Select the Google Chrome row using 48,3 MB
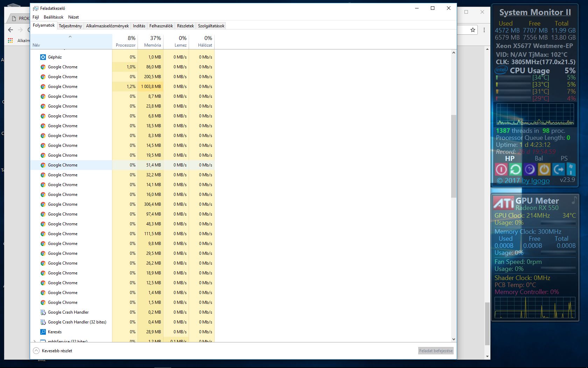 (x=122, y=224)
